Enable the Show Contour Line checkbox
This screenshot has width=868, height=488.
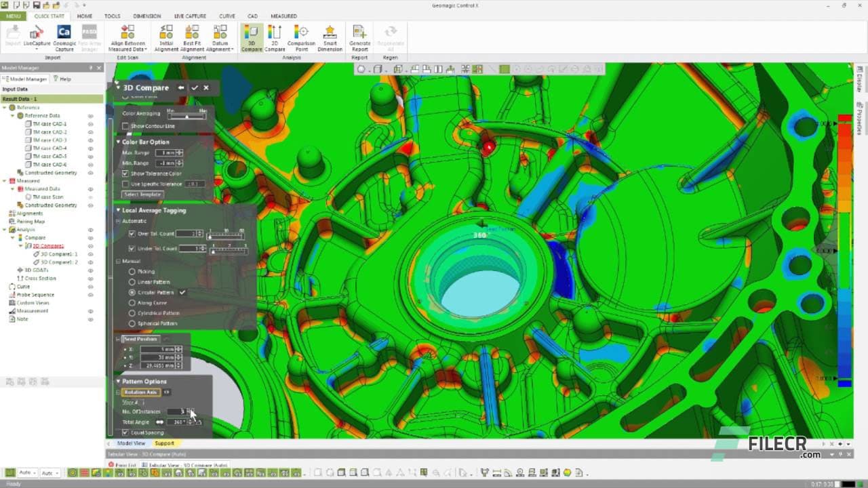point(126,125)
